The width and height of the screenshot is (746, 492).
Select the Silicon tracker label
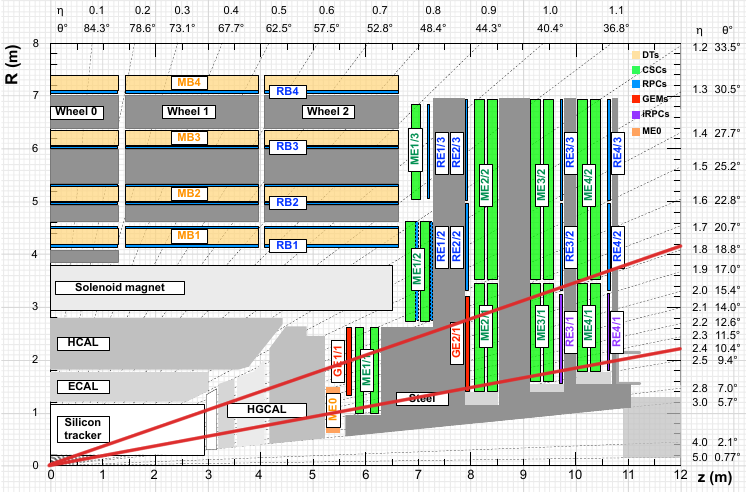pyautogui.click(x=83, y=429)
